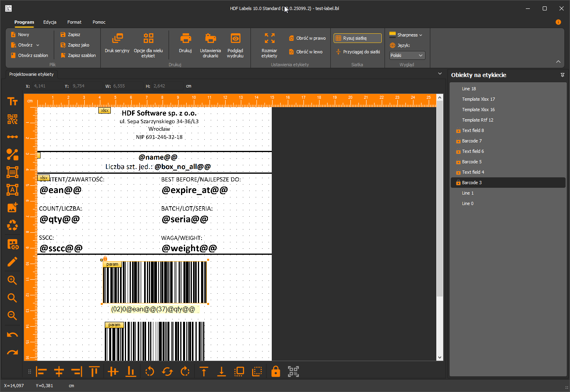Click Obróć w prawo
The image size is (570, 392).
307,38
